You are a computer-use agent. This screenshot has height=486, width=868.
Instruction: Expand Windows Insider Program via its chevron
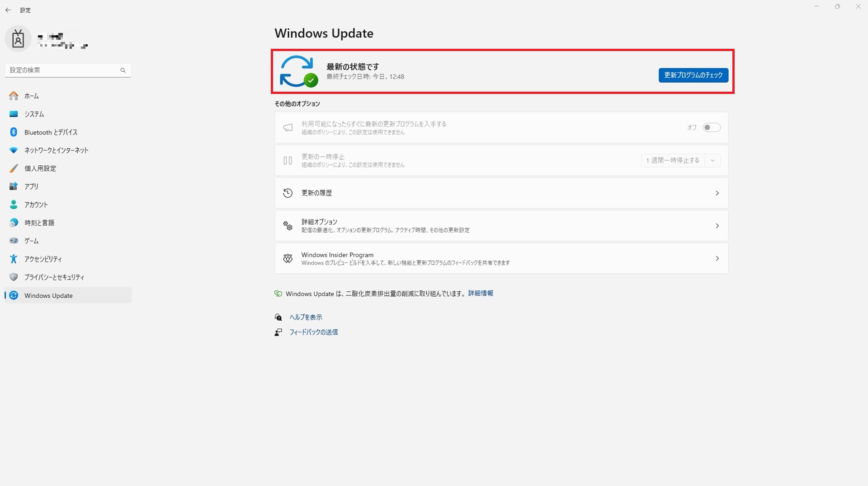click(x=717, y=258)
